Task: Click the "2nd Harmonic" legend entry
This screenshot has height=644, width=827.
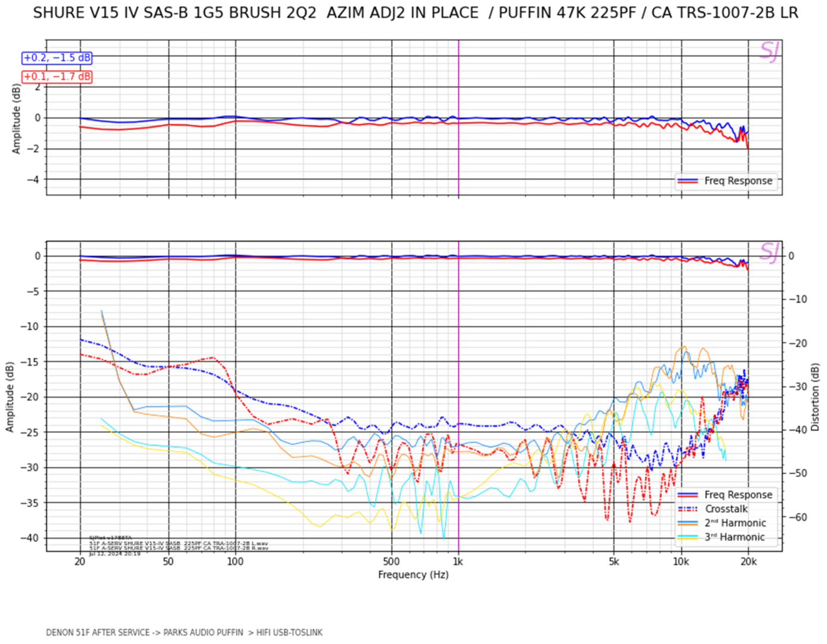Action: point(735,523)
